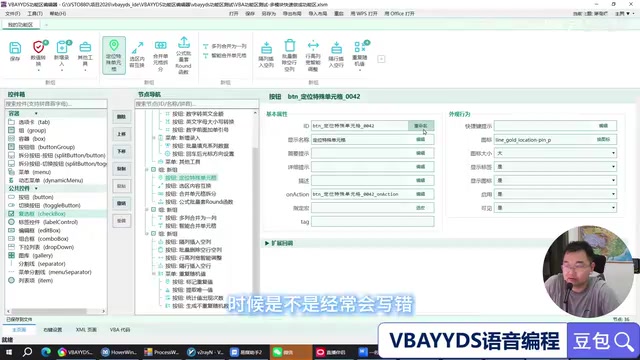Click the 新增录入 clipboard icon in the ribbon
This screenshot has height=360, width=640.
62,47
